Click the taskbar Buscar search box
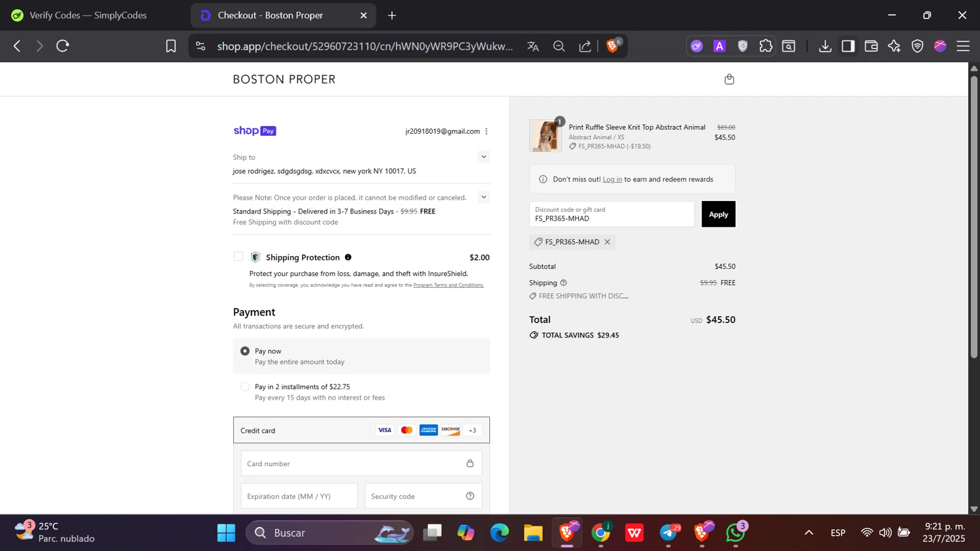Image resolution: width=980 pixels, height=551 pixels. pyautogui.click(x=330, y=533)
